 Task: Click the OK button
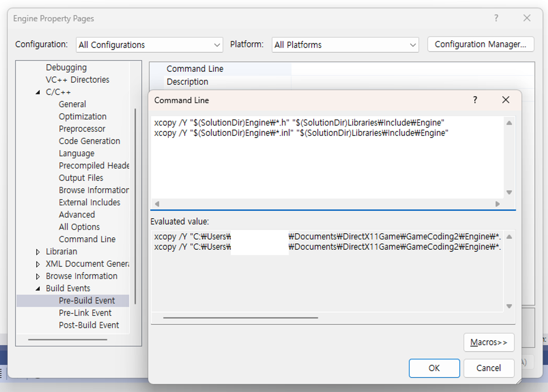[434, 368]
